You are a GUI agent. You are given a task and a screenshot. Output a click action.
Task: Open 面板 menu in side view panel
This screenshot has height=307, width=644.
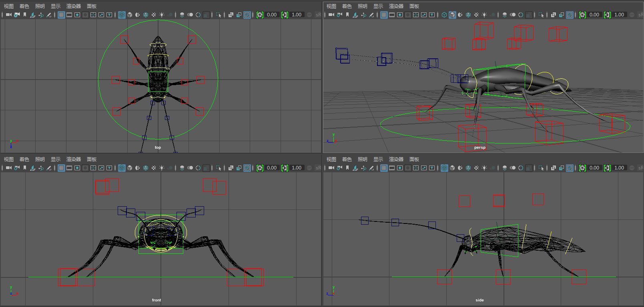(414, 159)
